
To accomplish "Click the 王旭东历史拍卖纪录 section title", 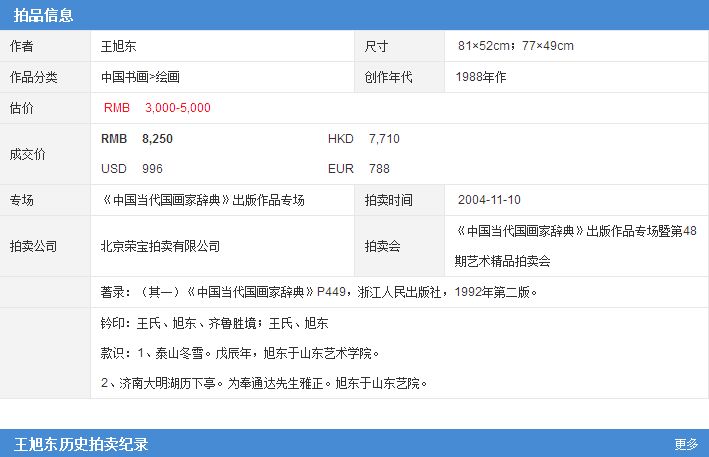I will (x=82, y=444).
